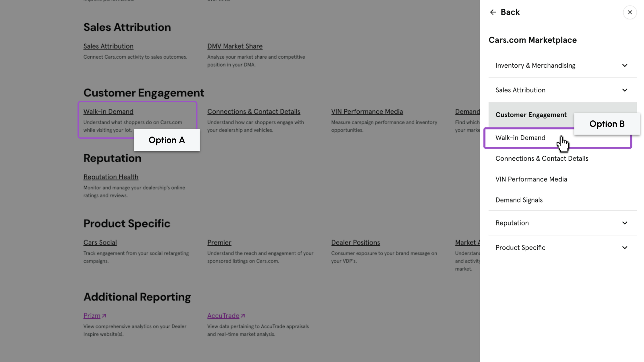The width and height of the screenshot is (644, 362).
Task: Expand the Reputation section chevron
Action: click(x=625, y=223)
